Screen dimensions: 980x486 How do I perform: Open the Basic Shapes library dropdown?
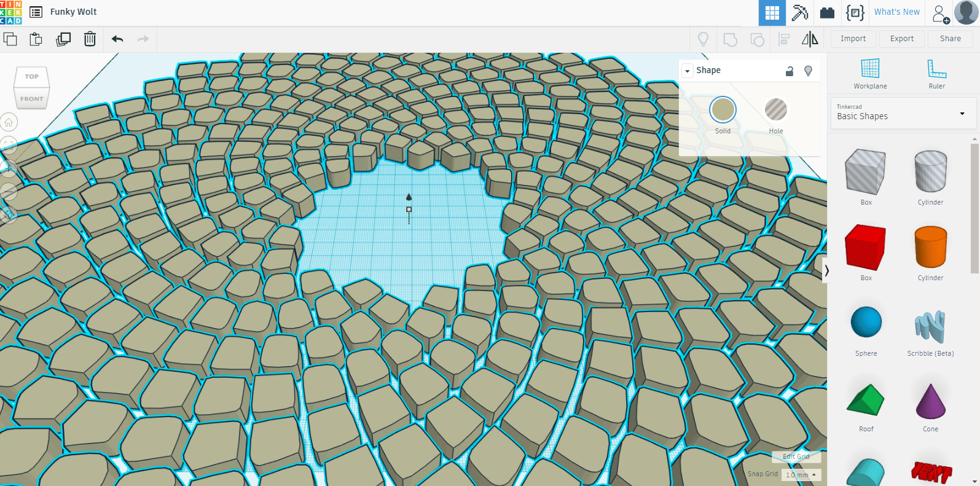pyautogui.click(x=903, y=113)
